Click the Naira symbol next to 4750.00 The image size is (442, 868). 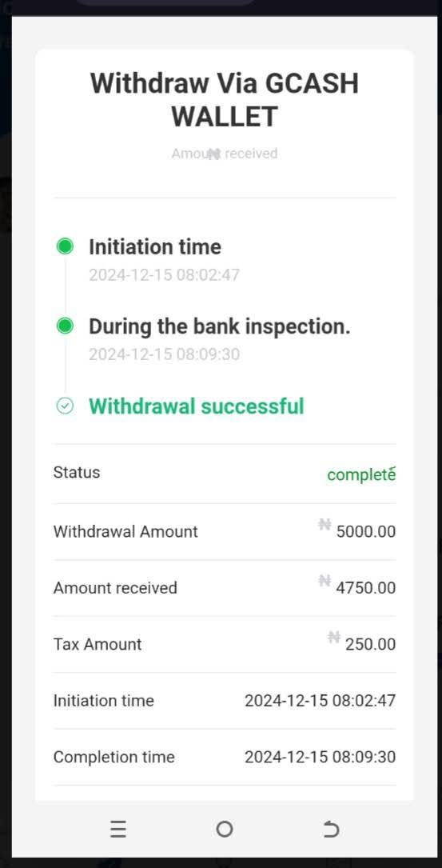pyautogui.click(x=325, y=580)
